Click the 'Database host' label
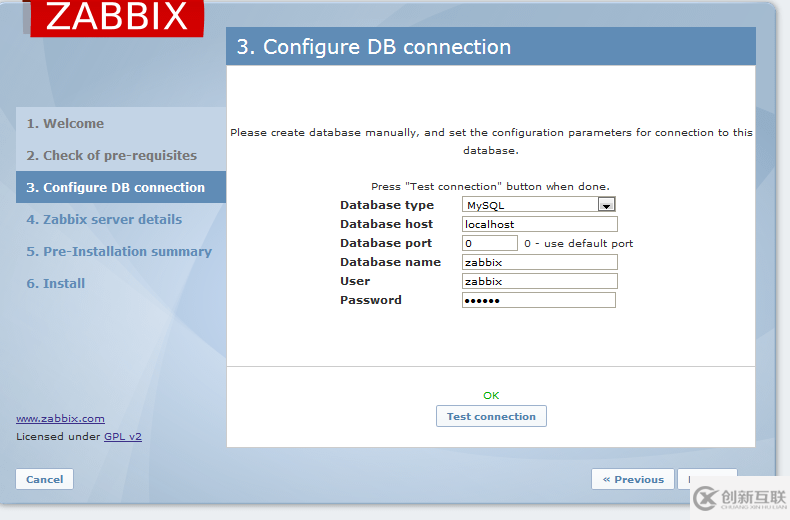The width and height of the screenshot is (790, 520). tap(386, 224)
